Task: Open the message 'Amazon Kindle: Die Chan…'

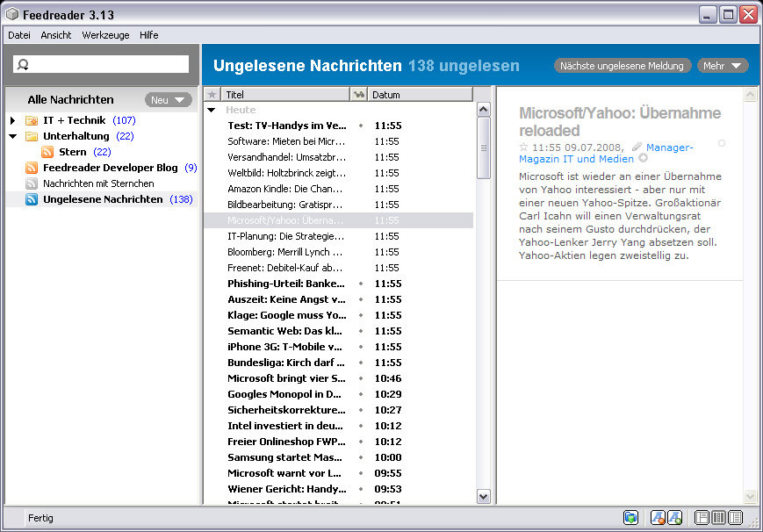Action: tap(338, 189)
